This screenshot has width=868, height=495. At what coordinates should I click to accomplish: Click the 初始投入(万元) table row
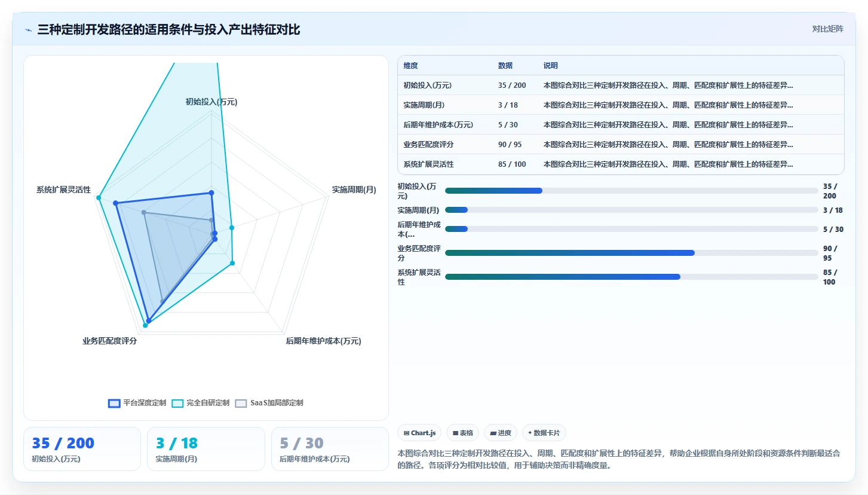(621, 85)
